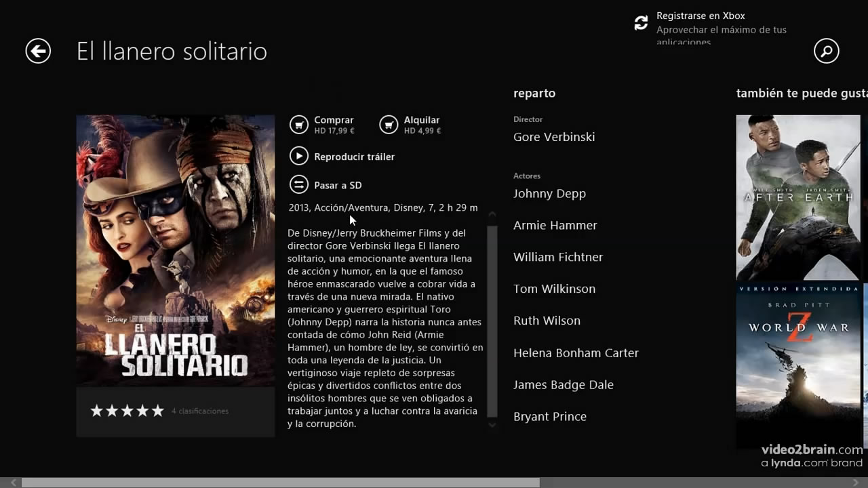Go back with the circular arrow button
The height and width of the screenshot is (488, 868).
coord(38,51)
